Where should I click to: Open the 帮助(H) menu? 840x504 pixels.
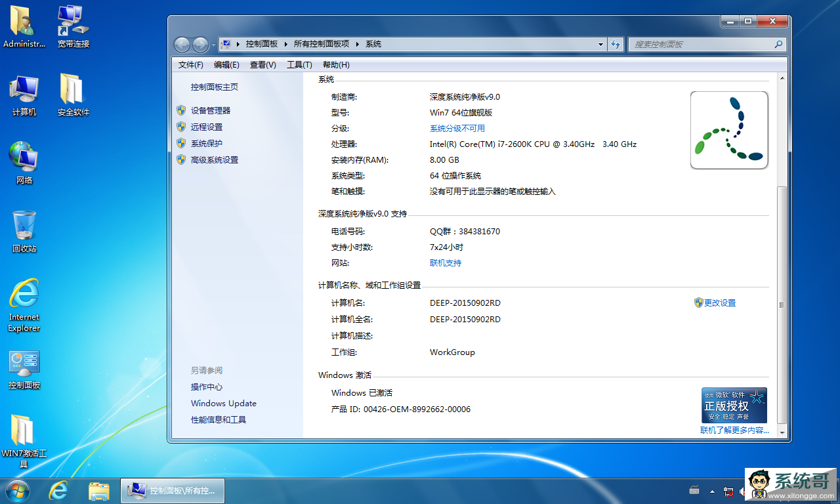[336, 65]
